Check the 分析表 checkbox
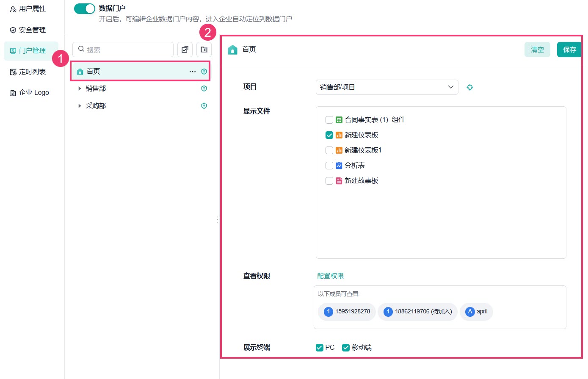 [x=329, y=166]
